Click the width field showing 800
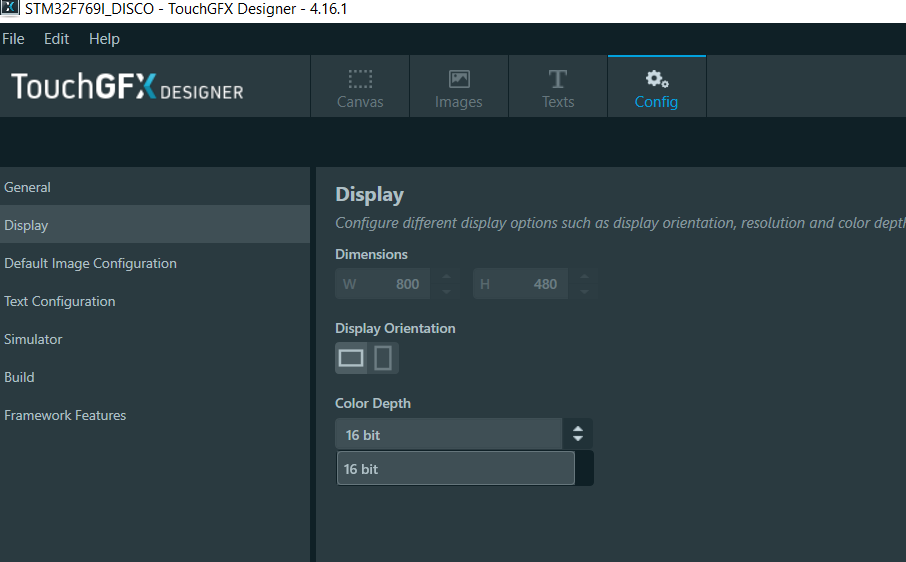The image size is (906, 562). (x=383, y=284)
